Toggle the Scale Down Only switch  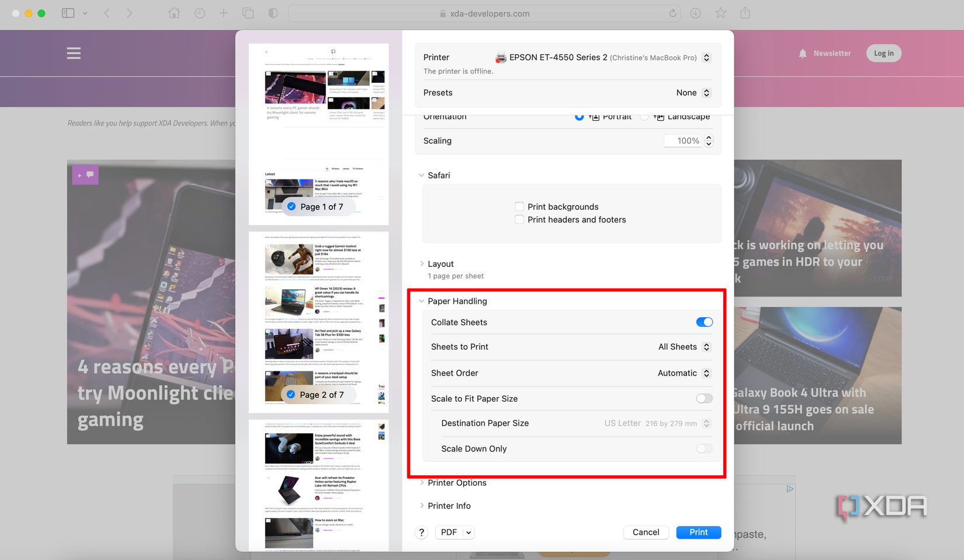(x=705, y=448)
